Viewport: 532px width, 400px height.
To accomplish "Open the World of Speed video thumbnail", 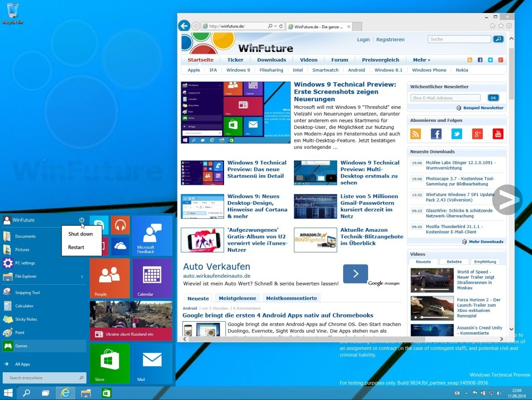I will point(432,280).
